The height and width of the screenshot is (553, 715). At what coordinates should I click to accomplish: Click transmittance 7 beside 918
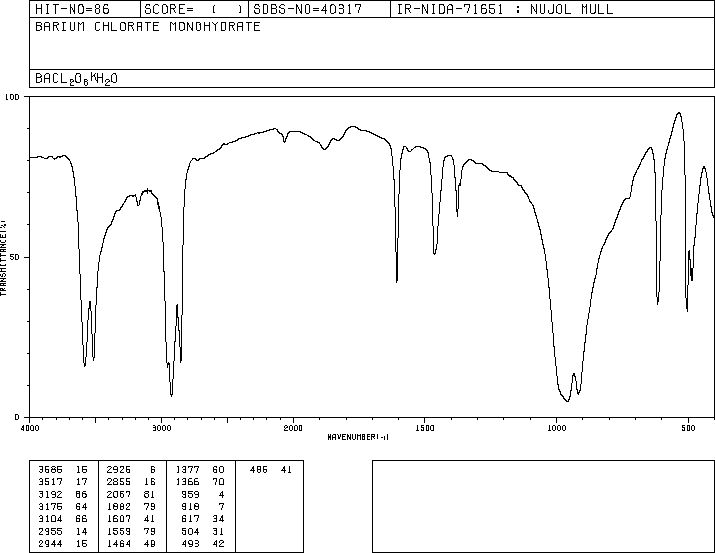click(222, 506)
